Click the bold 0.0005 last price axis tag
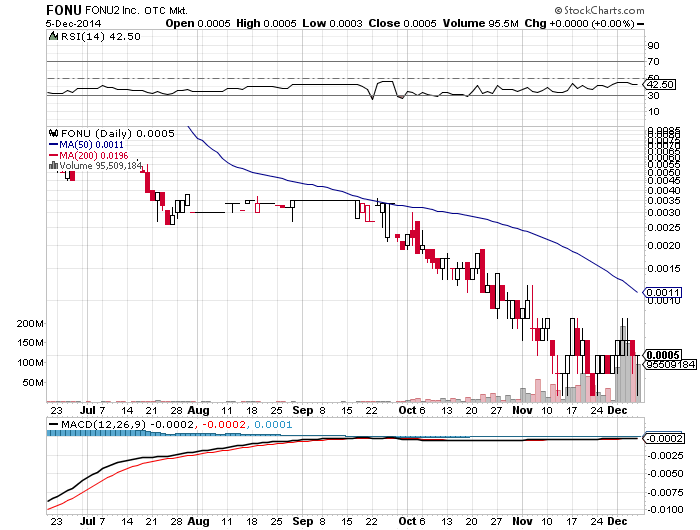 click(x=663, y=355)
